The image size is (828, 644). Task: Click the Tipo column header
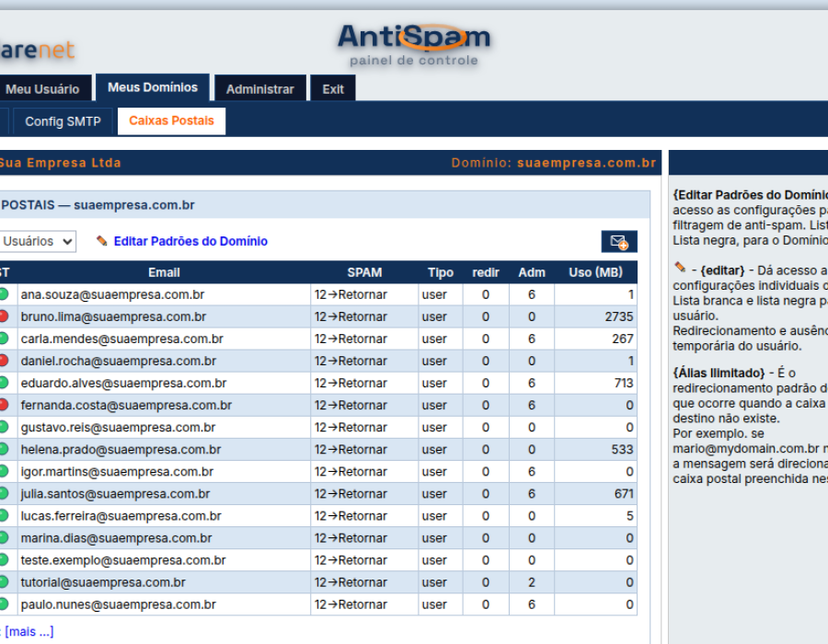tap(441, 272)
